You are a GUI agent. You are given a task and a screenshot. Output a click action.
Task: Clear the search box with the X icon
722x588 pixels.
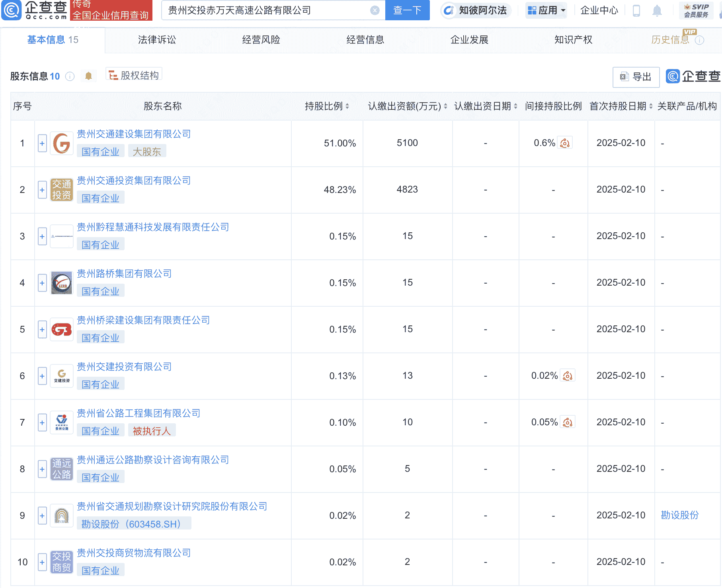pyautogui.click(x=374, y=11)
